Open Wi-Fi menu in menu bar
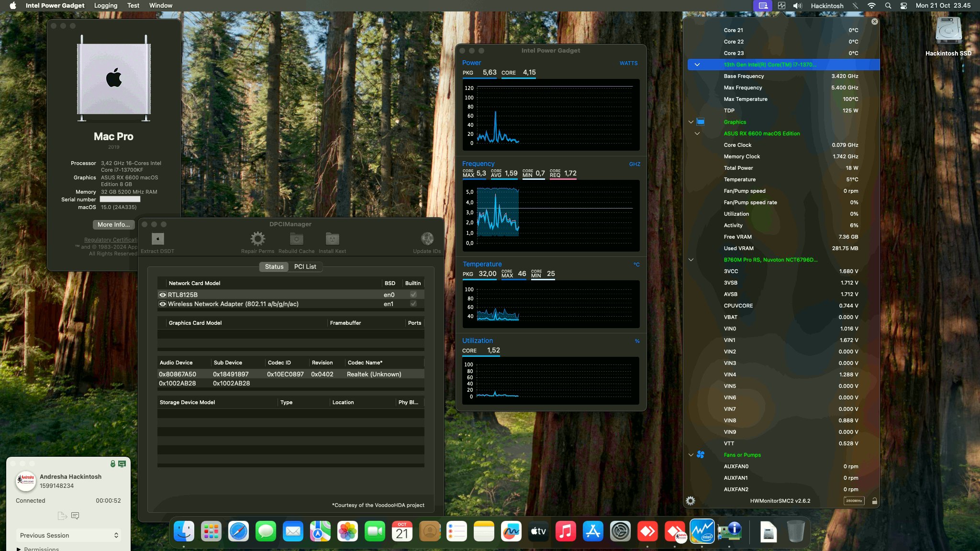The width and height of the screenshot is (980, 551). pos(871,6)
